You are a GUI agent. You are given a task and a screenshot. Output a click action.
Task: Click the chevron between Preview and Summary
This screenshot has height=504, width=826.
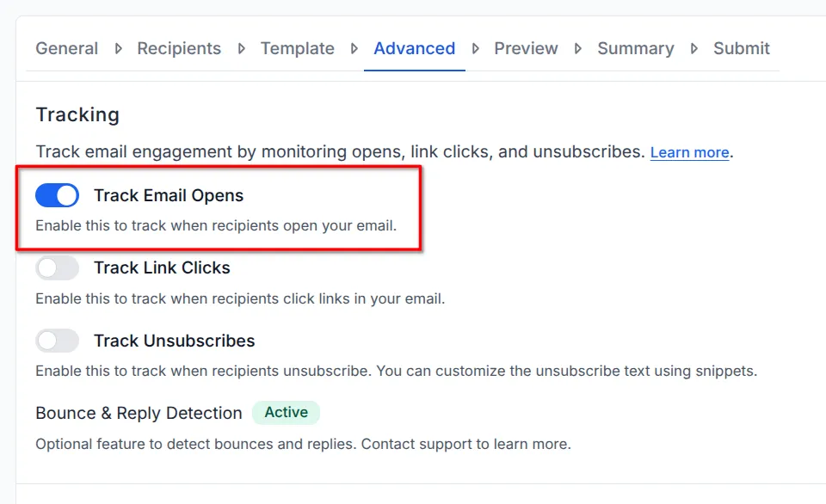coord(577,49)
